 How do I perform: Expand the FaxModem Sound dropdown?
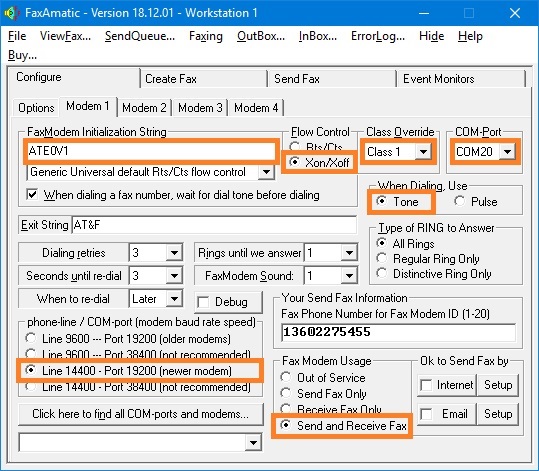[349, 276]
